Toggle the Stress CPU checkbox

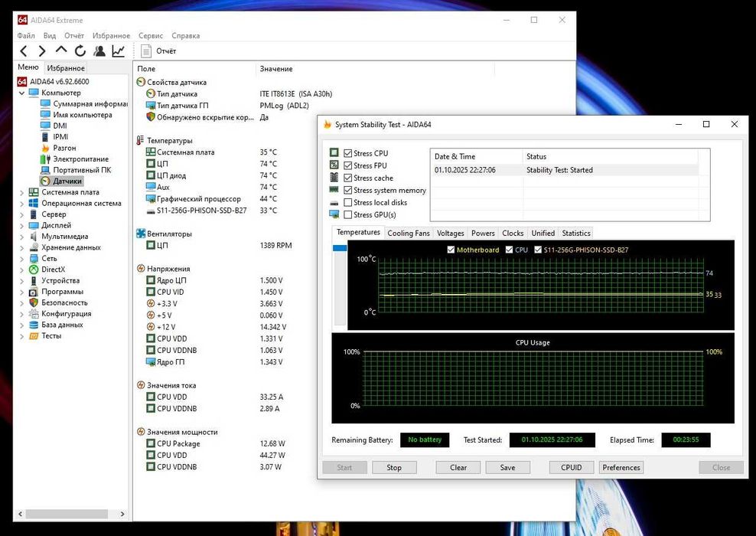[347, 153]
